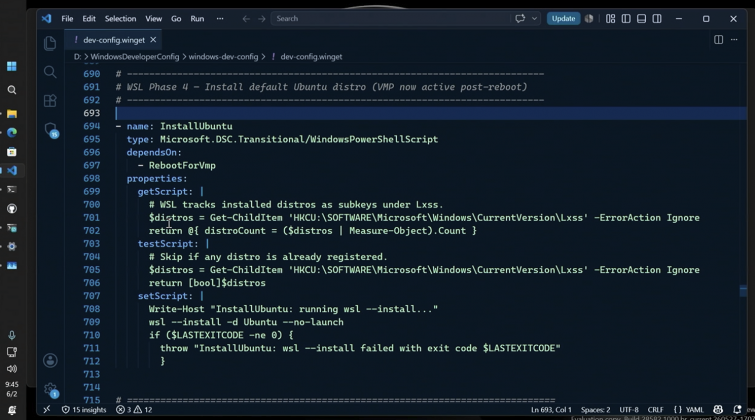755x420 pixels.
Task: Open the File menu
Action: pyautogui.click(x=67, y=18)
